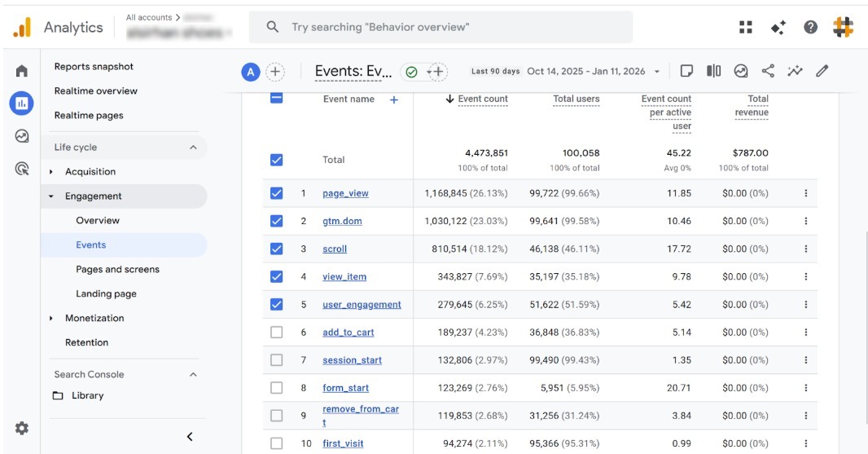868x454 pixels.
Task: Uncheck the page_view row checkbox
Action: click(x=276, y=193)
